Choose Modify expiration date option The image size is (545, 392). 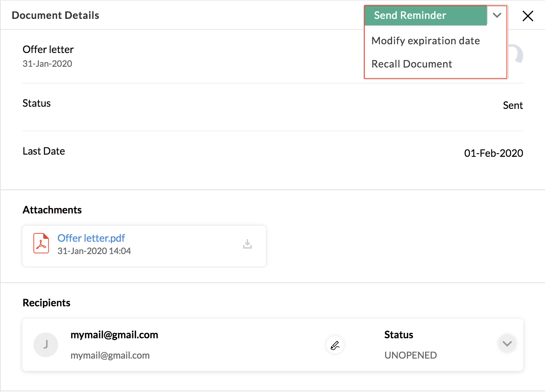coord(425,41)
